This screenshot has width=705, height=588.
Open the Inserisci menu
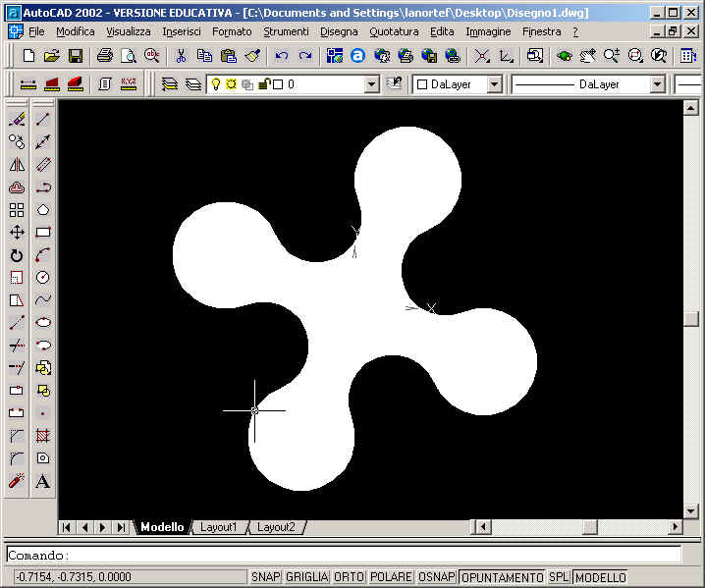[x=182, y=31]
